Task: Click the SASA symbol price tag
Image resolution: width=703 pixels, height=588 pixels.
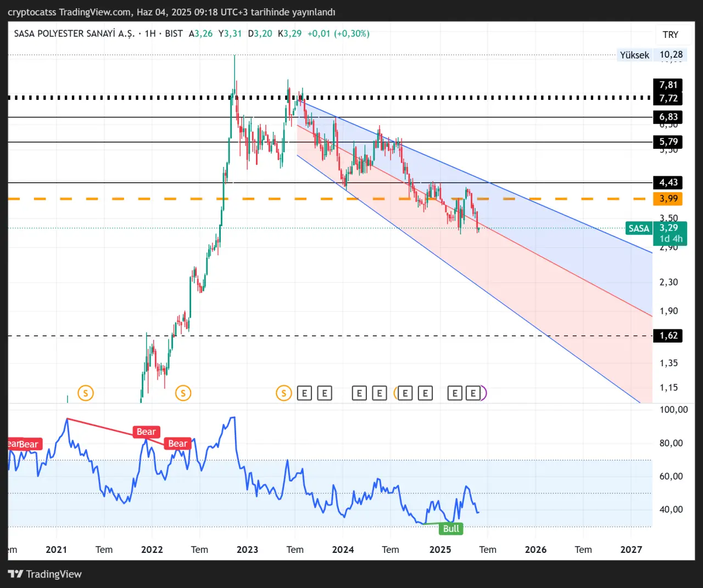Action: tap(639, 228)
